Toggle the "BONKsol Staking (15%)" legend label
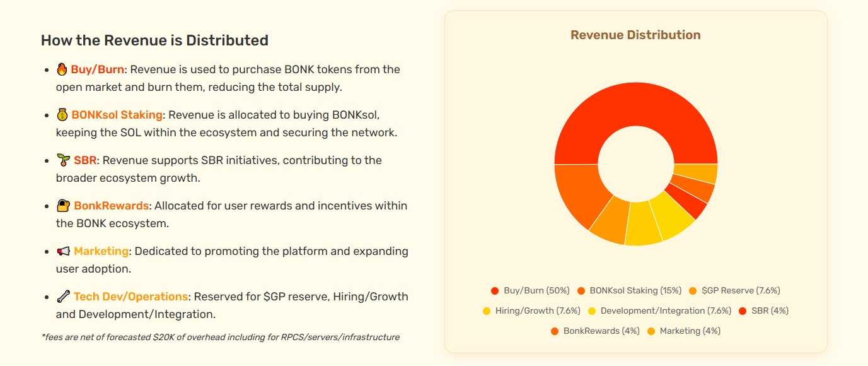This screenshot has width=868, height=366. 635,291
